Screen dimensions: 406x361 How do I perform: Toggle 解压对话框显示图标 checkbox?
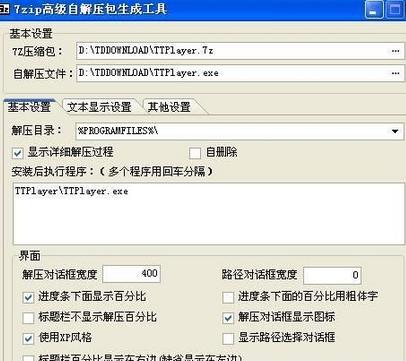coord(228,318)
